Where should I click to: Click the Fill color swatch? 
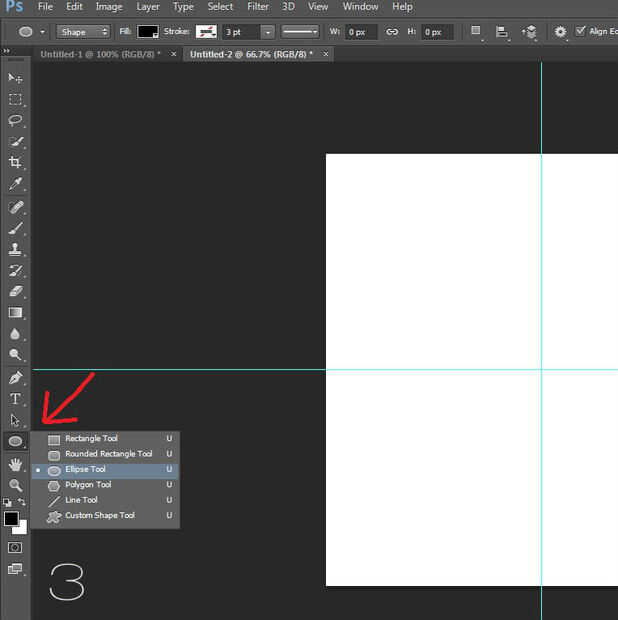(x=148, y=32)
